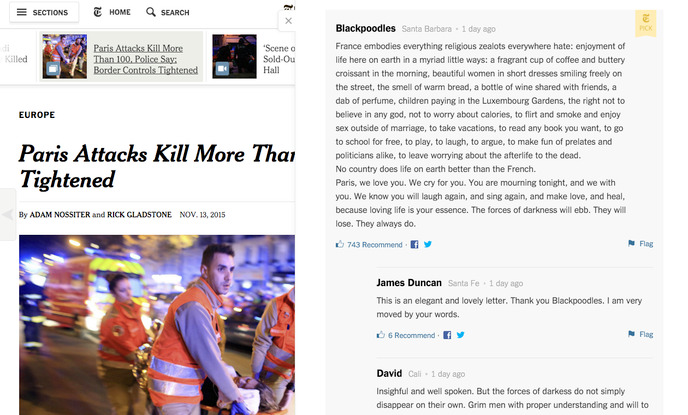Flag the Blackpoodles comment
Screen dimensions: 688x415
point(641,243)
